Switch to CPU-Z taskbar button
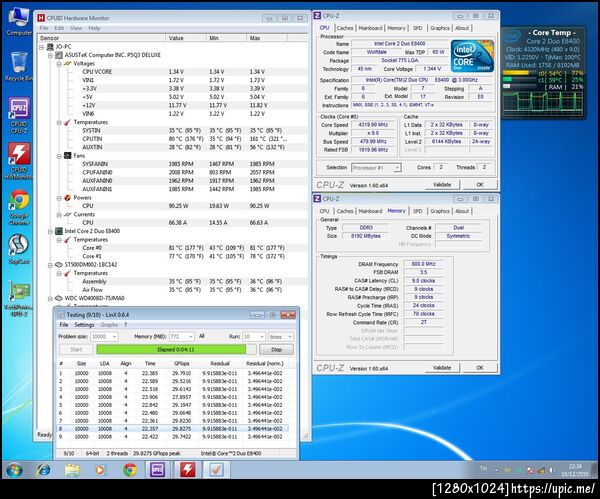The width and height of the screenshot is (600, 499). tap(157, 470)
